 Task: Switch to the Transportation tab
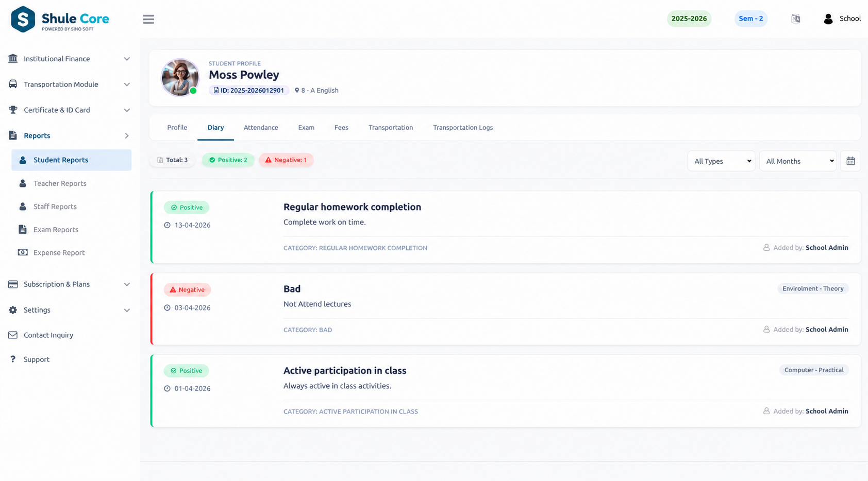[391, 128]
